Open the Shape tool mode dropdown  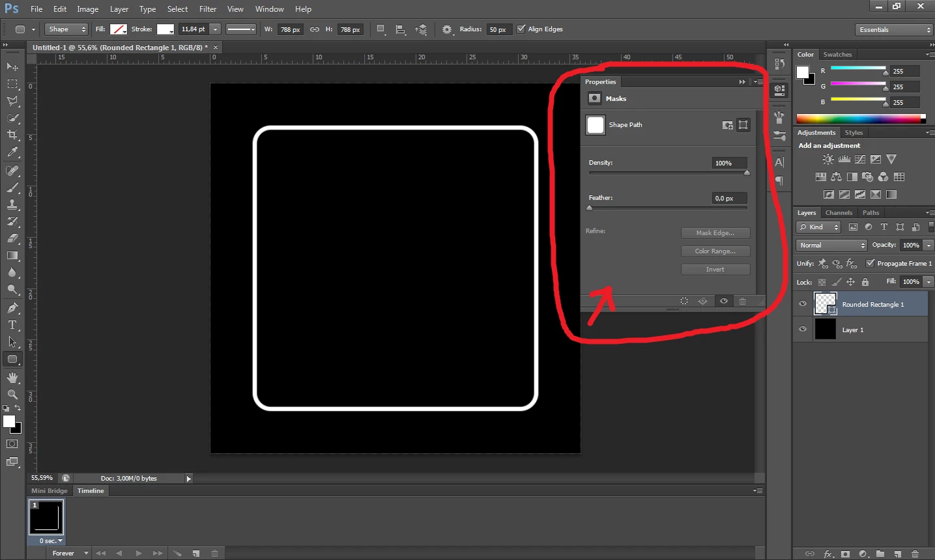66,29
